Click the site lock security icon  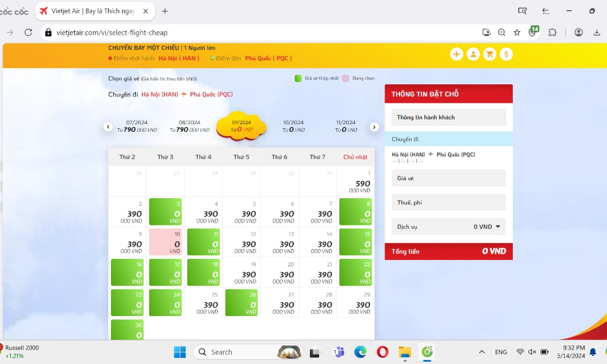pyautogui.click(x=49, y=32)
